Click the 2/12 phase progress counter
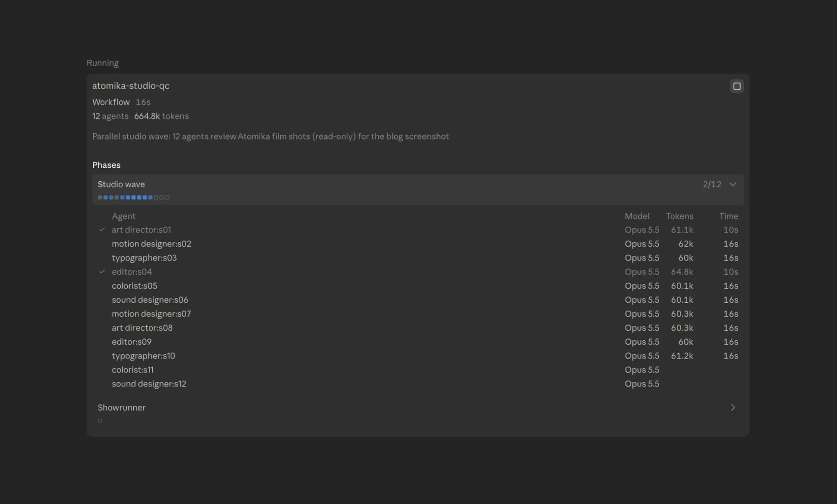This screenshot has height=504, width=837. (712, 184)
